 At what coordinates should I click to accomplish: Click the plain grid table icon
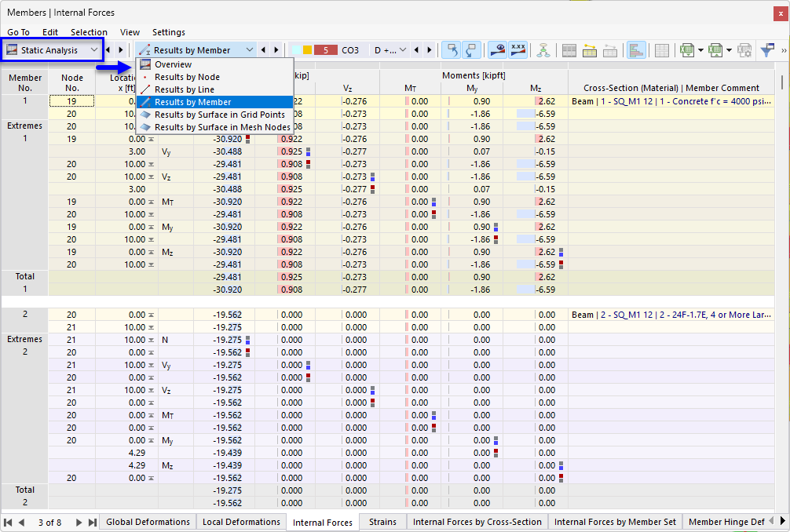[661, 50]
